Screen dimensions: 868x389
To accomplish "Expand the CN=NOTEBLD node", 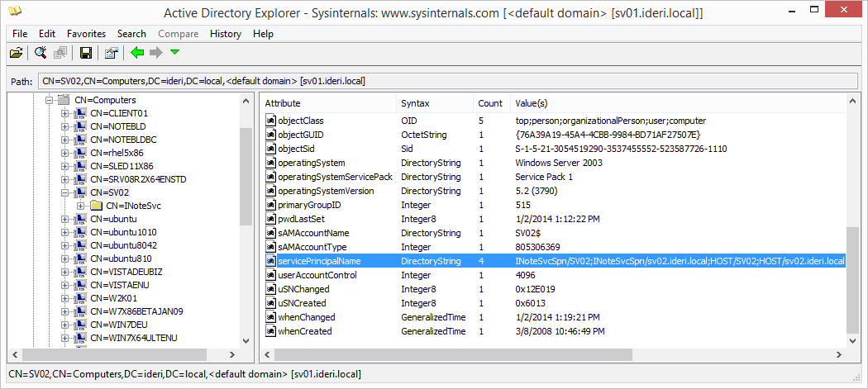I will tap(64, 126).
